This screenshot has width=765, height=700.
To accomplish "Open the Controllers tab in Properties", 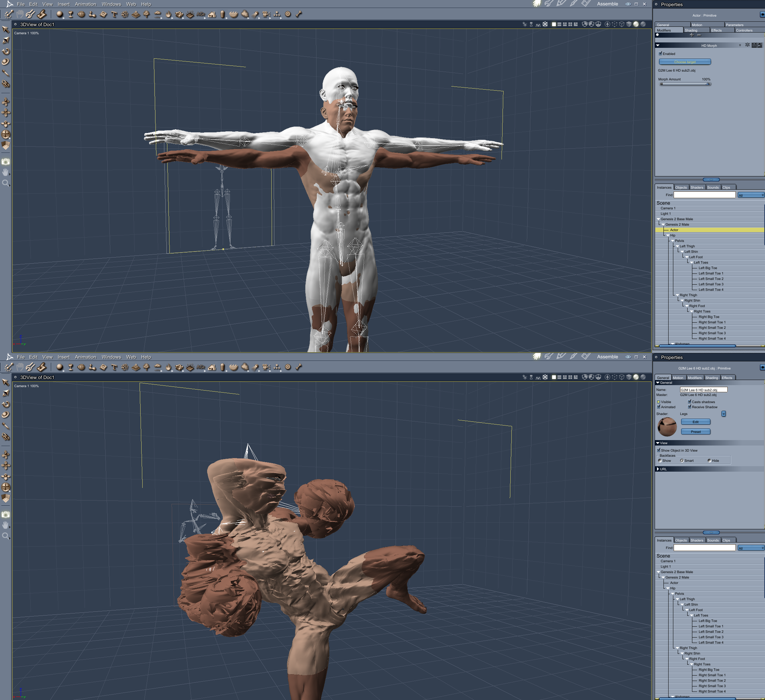I will point(744,30).
